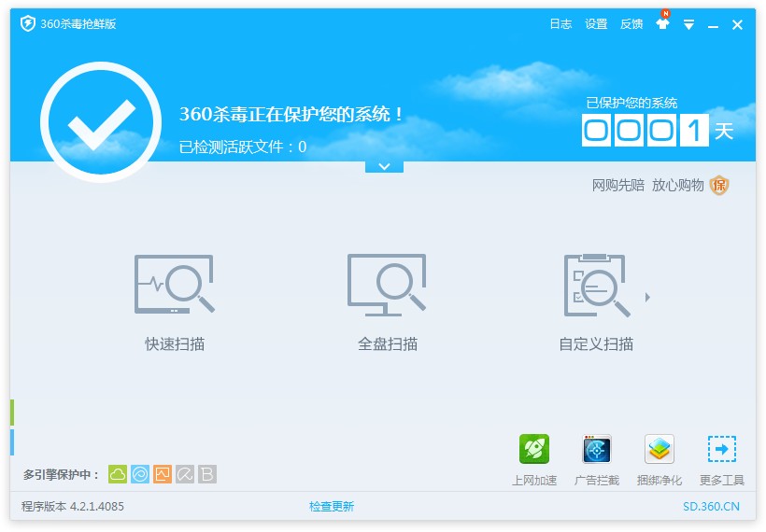766x532 pixels.
Task: Toggle the orange engine icon
Action: tap(163, 475)
